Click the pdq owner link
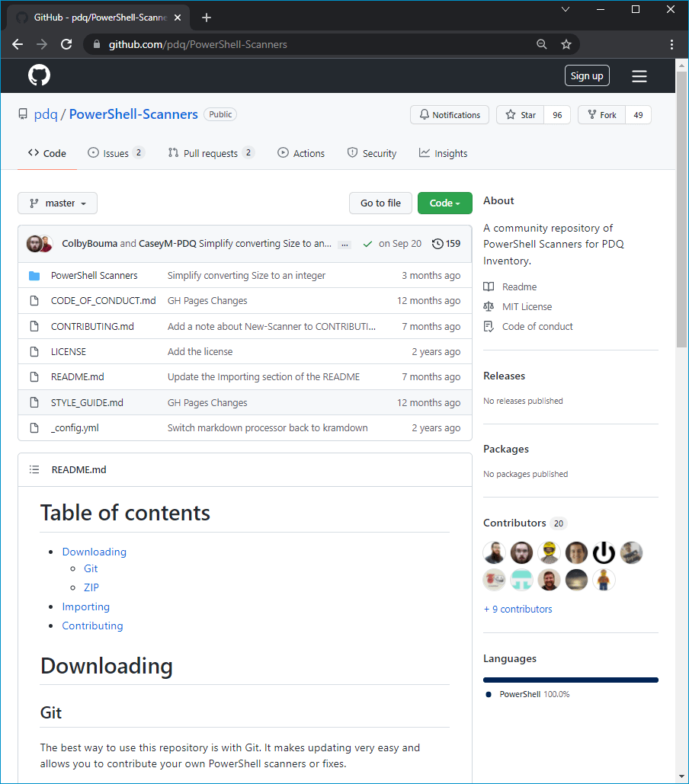 (x=46, y=114)
